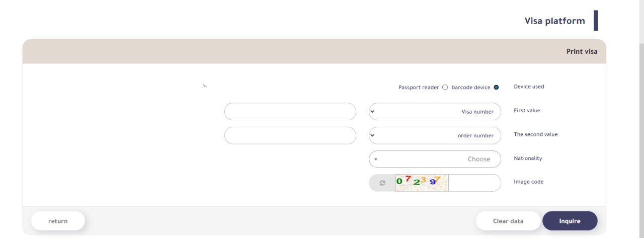Click the Device used label
This screenshot has width=644, height=238.
tap(529, 87)
